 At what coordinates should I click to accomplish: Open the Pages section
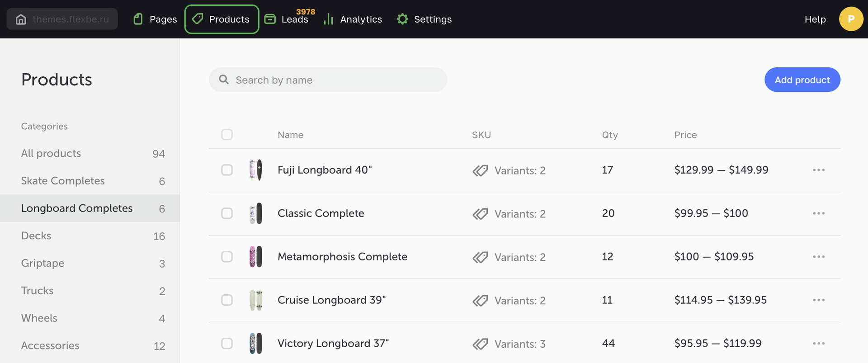click(155, 19)
